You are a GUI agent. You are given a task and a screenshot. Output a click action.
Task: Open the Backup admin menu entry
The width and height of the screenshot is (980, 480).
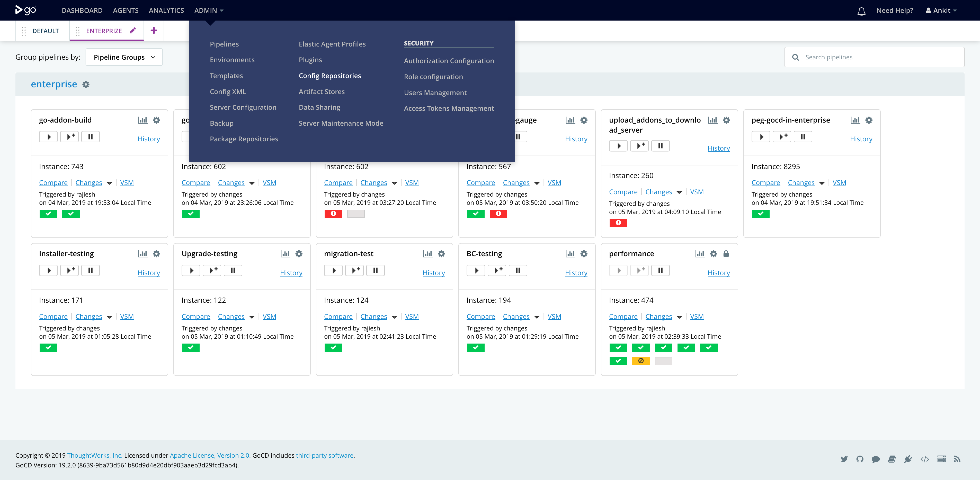click(221, 123)
